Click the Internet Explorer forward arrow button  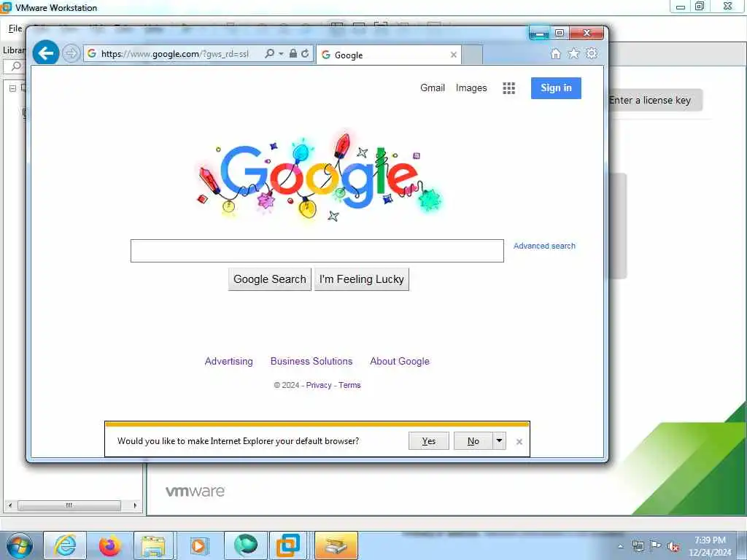71,53
